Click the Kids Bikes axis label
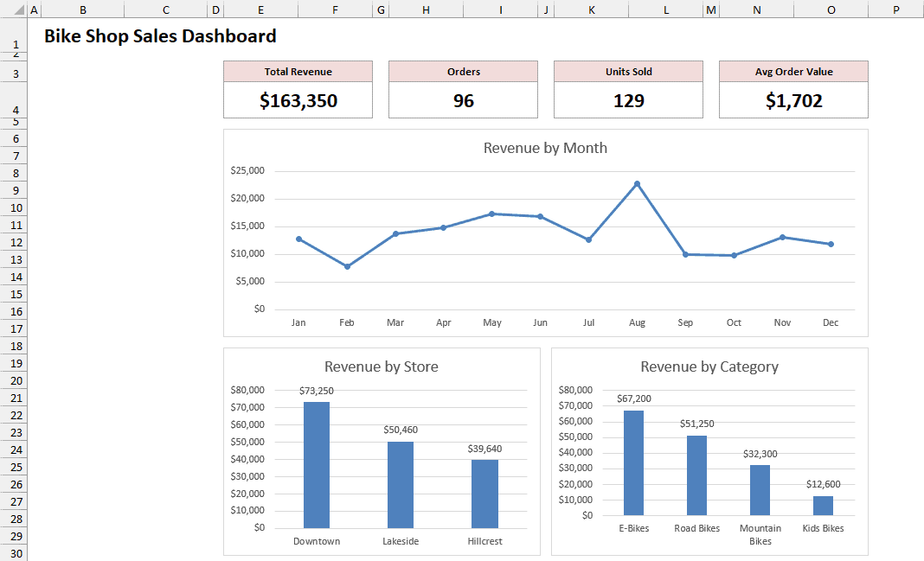Image resolution: width=924 pixels, height=561 pixels. point(824,528)
